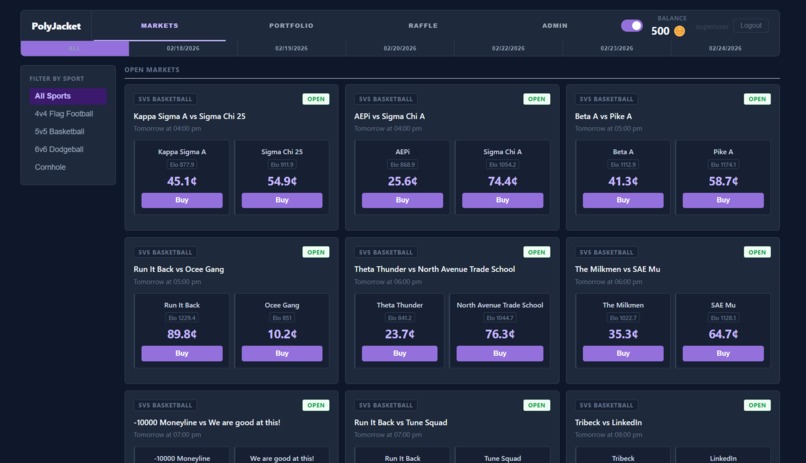This screenshot has width=806, height=463.
Task: Buy Sigma Chi 25 at 54.9¢
Action: [282, 200]
